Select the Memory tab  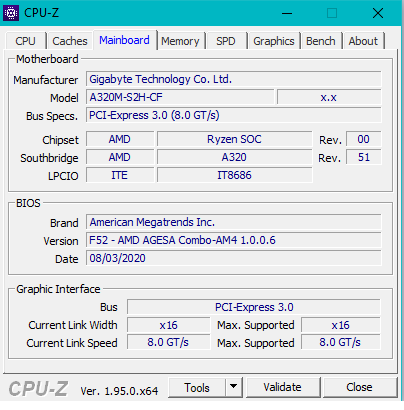[180, 41]
